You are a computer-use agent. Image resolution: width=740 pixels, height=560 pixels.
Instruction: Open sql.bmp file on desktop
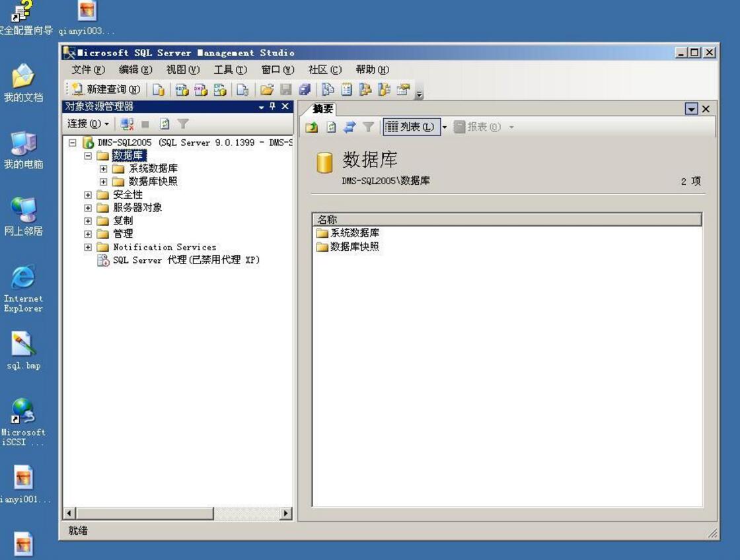pos(23,351)
